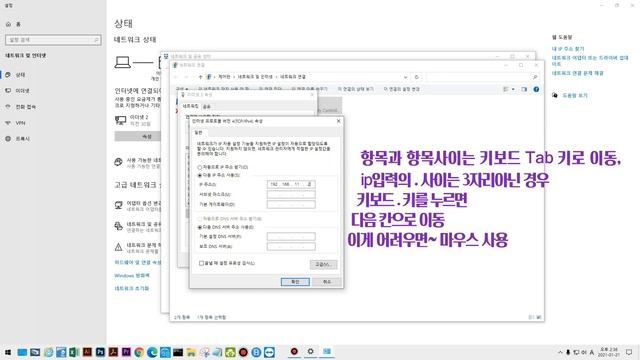
Task: Open the 네트워크 연결 문제 해결 help link
Action: pyautogui.click(x=577, y=73)
